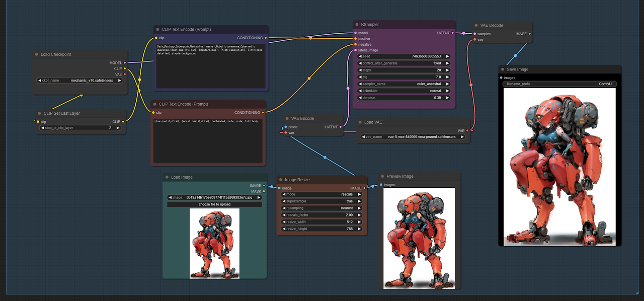This screenshot has height=301, width=644.
Task: Collapse the Load Checkpoint node via its title dot
Action: (37, 54)
